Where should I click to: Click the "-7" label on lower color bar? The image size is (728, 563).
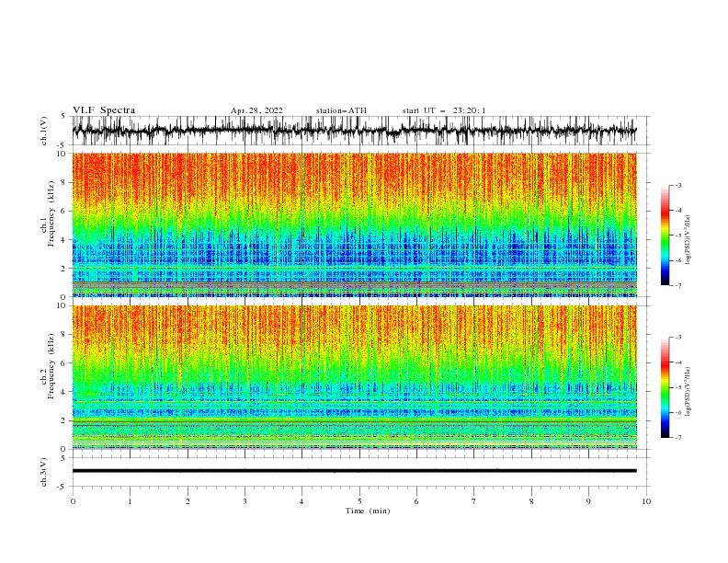pyautogui.click(x=677, y=437)
